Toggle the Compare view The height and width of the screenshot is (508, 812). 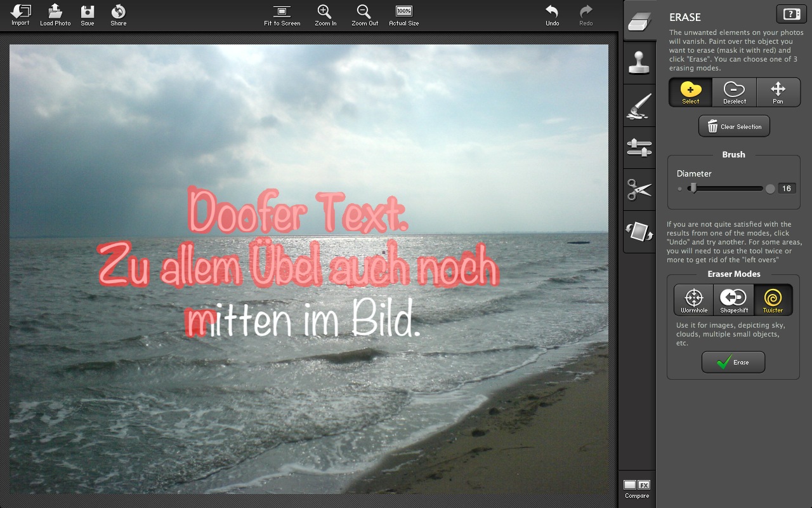637,489
